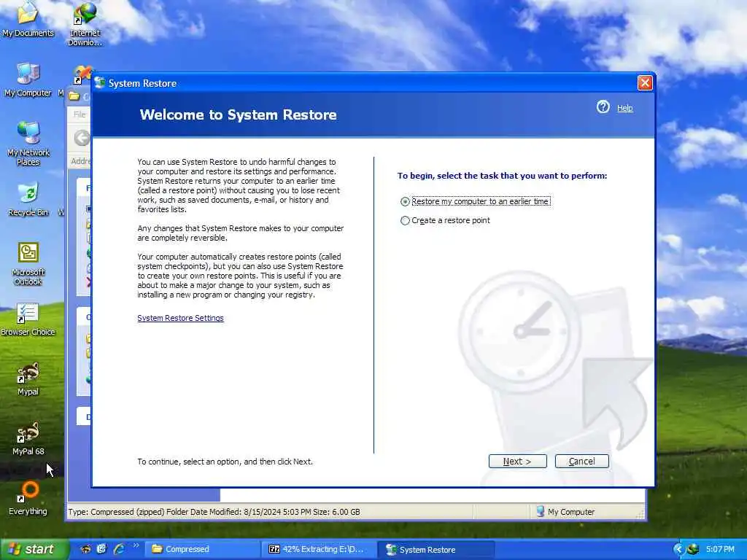Click the folder icon in the Compressed window title bar
The width and height of the screenshot is (747, 560).
(x=74, y=96)
